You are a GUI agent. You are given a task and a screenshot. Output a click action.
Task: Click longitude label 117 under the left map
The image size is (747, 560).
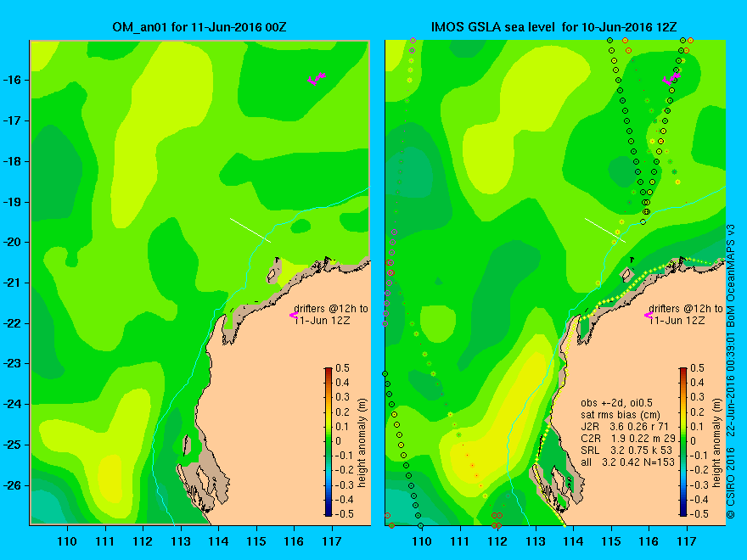pyautogui.click(x=332, y=541)
